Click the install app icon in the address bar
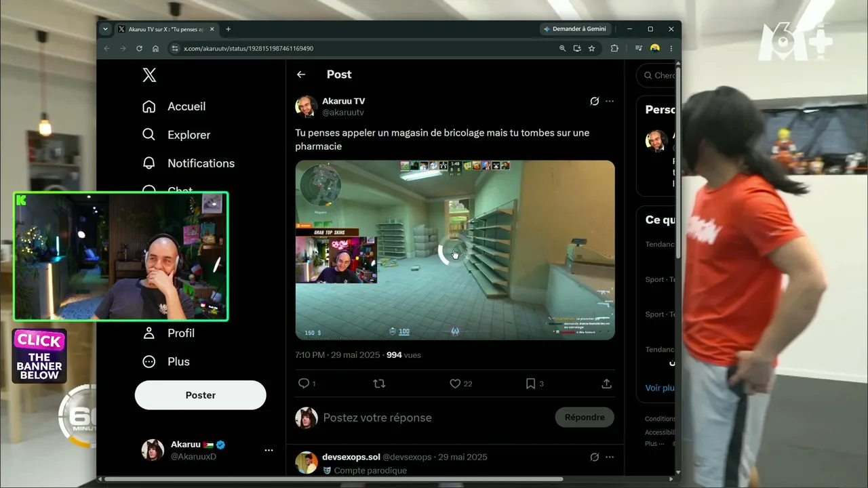Screen dimensions: 868x488 577,49
